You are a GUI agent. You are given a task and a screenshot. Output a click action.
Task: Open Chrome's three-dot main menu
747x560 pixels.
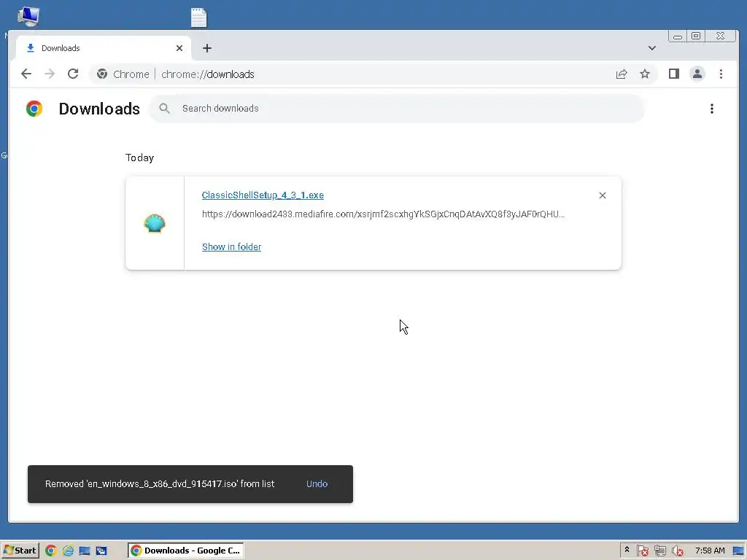721,74
